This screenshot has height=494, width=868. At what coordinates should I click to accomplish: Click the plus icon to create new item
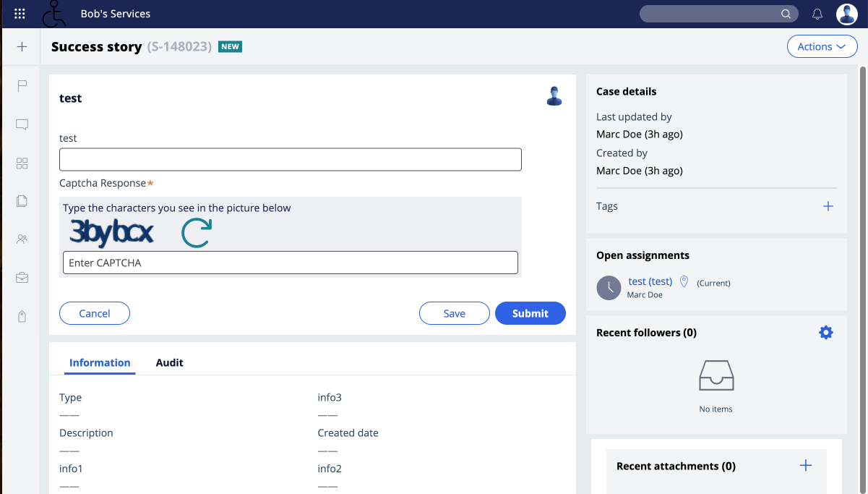click(22, 46)
